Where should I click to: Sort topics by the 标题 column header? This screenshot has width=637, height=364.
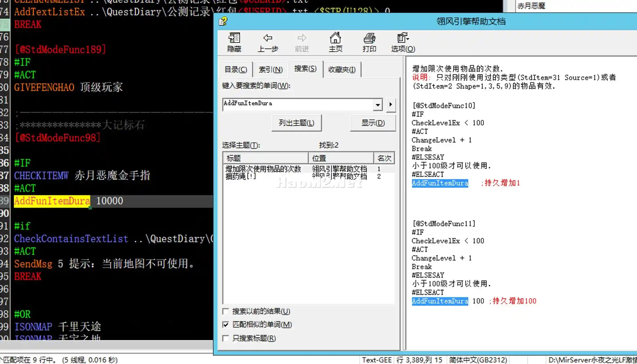click(266, 158)
